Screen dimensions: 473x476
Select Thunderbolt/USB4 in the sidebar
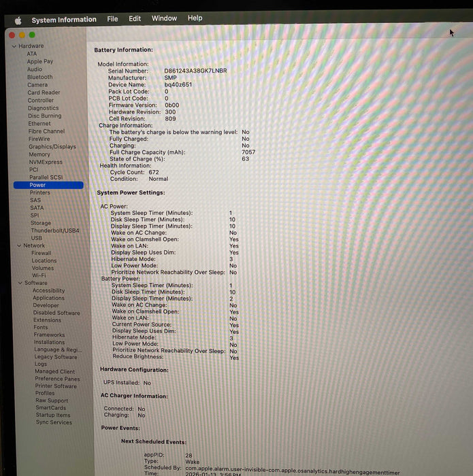click(x=54, y=231)
